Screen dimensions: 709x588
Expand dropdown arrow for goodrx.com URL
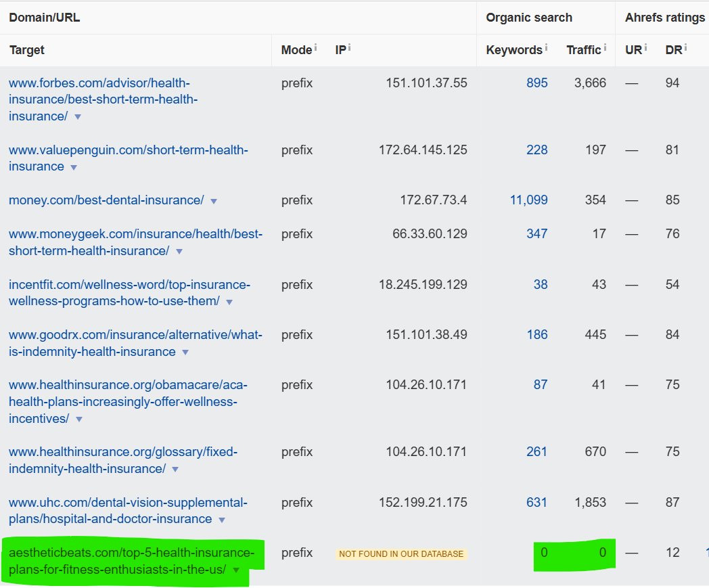(185, 353)
